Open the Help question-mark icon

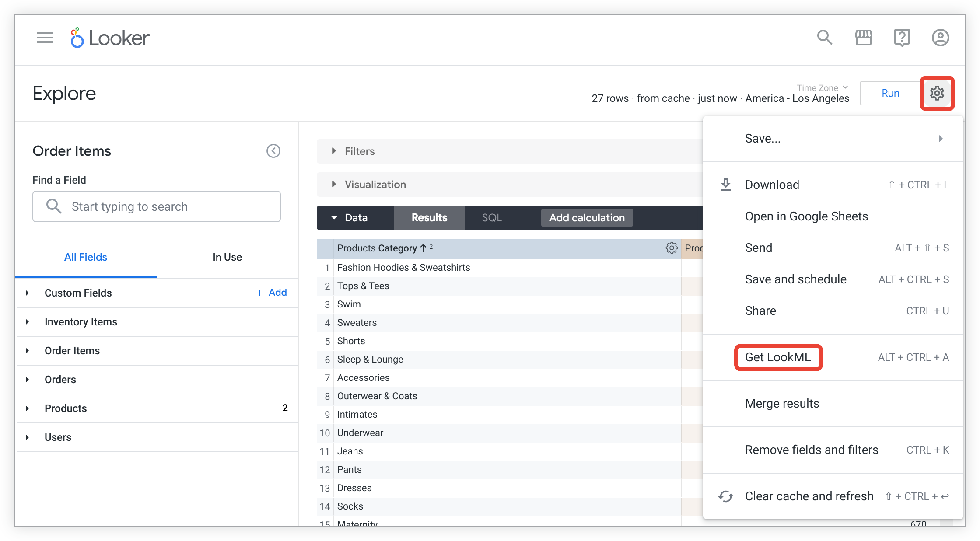point(902,38)
